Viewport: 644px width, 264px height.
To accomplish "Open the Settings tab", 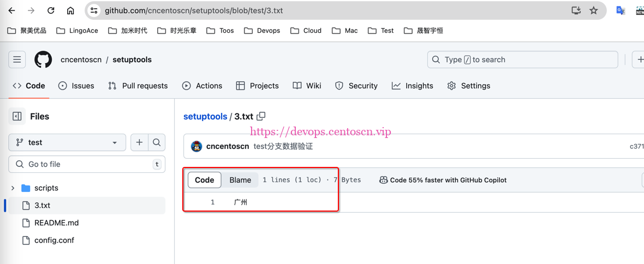I will (468, 86).
